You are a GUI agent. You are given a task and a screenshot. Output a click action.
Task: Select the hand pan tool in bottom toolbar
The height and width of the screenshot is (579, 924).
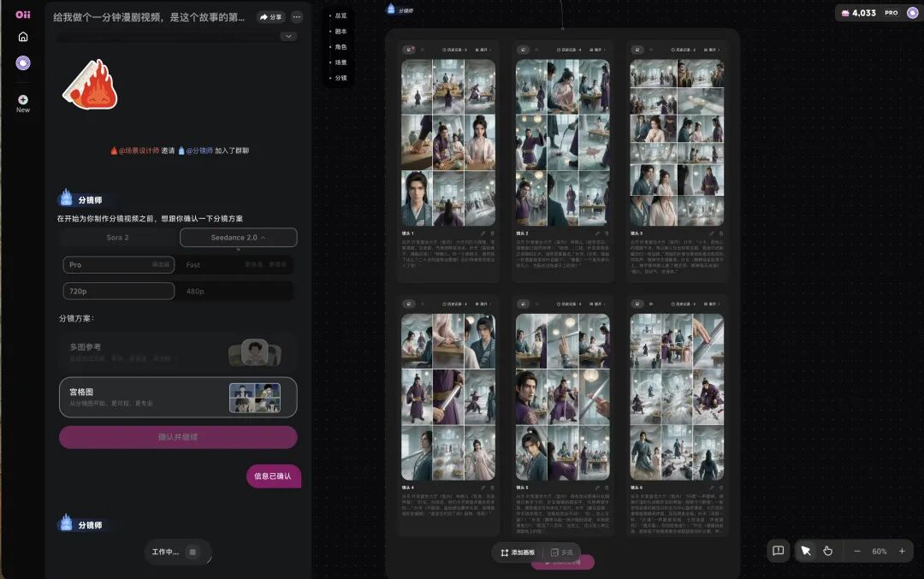pos(827,552)
